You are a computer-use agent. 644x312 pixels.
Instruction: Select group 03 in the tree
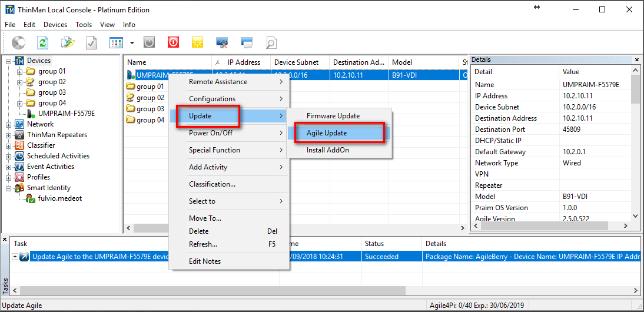52,92
